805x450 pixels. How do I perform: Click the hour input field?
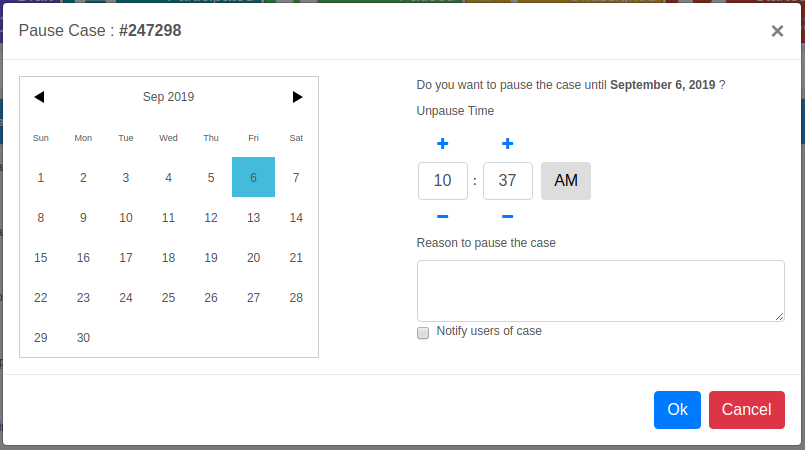(443, 181)
